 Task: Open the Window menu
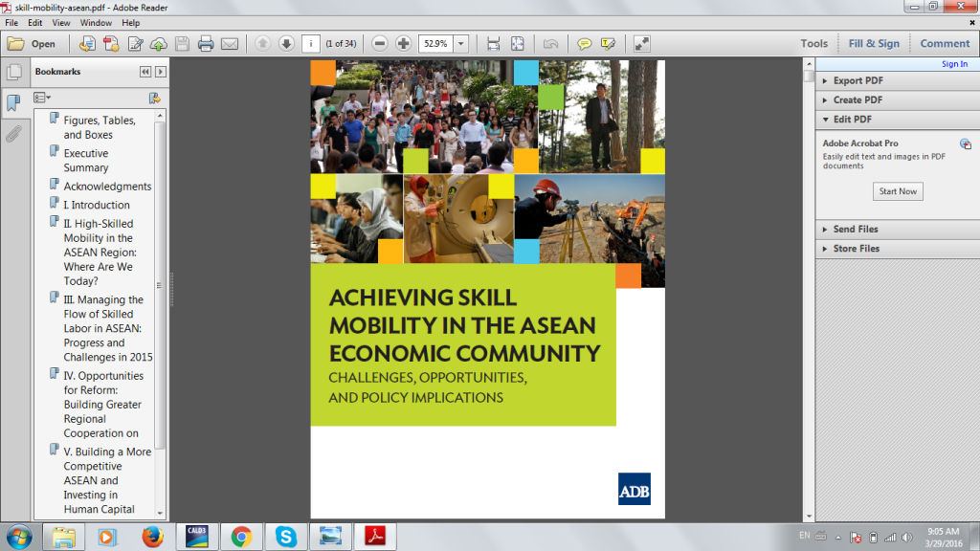click(96, 23)
